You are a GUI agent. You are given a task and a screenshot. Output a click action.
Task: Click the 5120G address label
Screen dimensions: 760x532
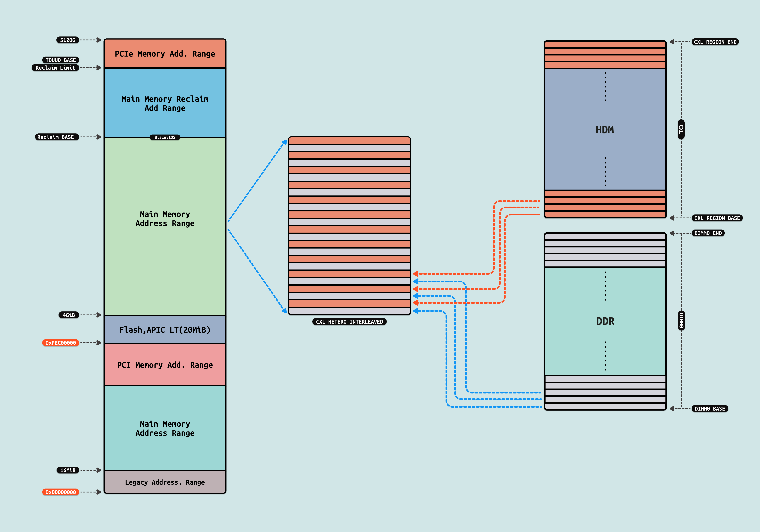tap(67, 40)
